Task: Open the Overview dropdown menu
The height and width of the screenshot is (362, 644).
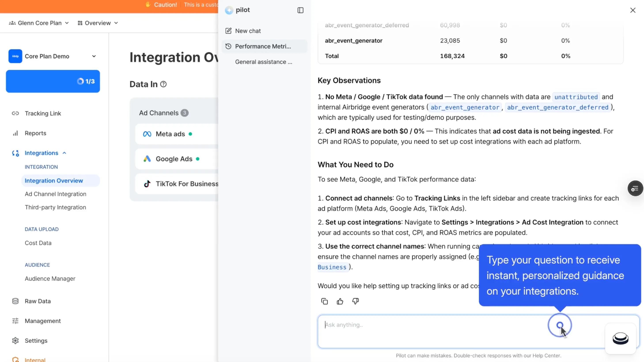Action: (98, 23)
